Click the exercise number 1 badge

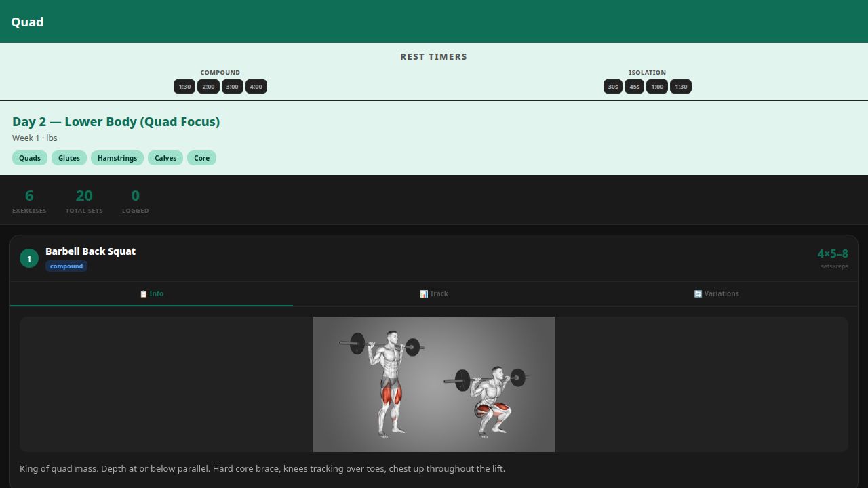[29, 259]
